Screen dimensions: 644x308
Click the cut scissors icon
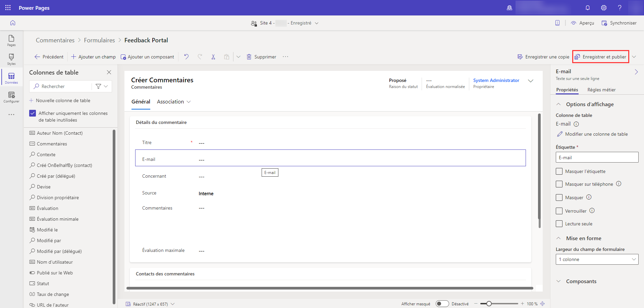[213, 57]
